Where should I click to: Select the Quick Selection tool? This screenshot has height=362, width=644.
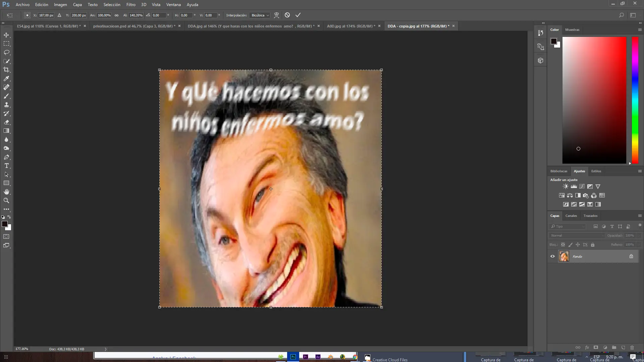pyautogui.click(x=6, y=61)
